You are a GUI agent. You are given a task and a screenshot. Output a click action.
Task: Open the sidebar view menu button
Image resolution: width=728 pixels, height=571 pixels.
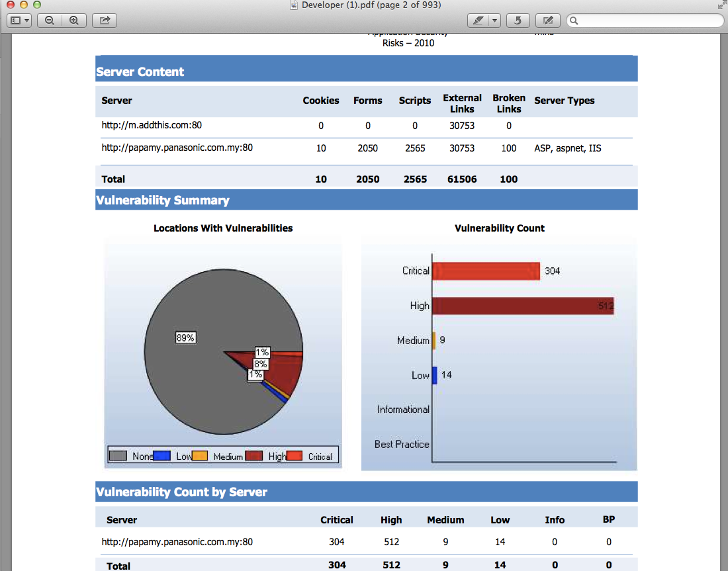coord(19,21)
